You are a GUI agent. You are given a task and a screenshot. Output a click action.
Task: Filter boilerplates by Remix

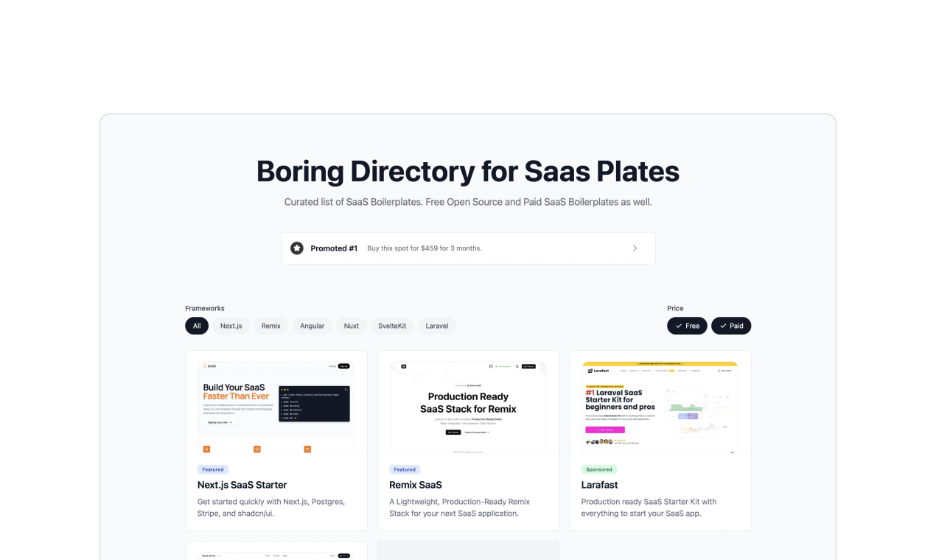[x=271, y=326]
